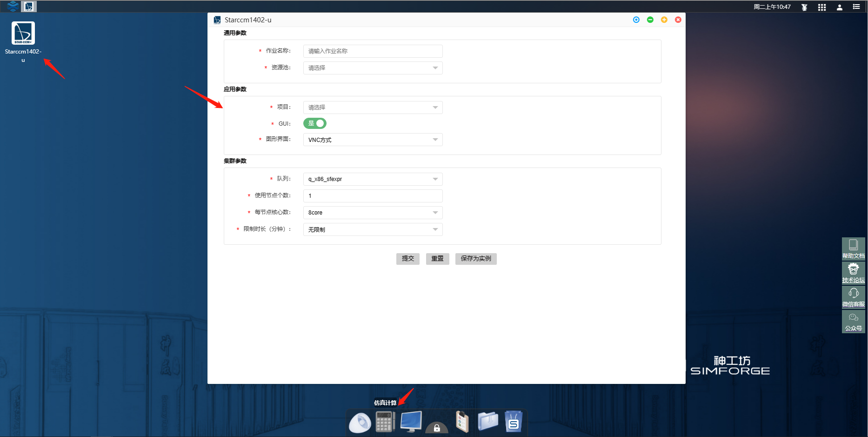The width and height of the screenshot is (868, 437).
Task: Click the 集群参数 section heading
Action: pyautogui.click(x=235, y=161)
